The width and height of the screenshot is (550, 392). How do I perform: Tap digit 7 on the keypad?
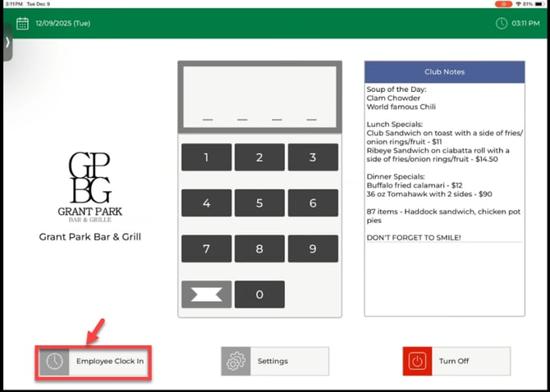[206, 248]
